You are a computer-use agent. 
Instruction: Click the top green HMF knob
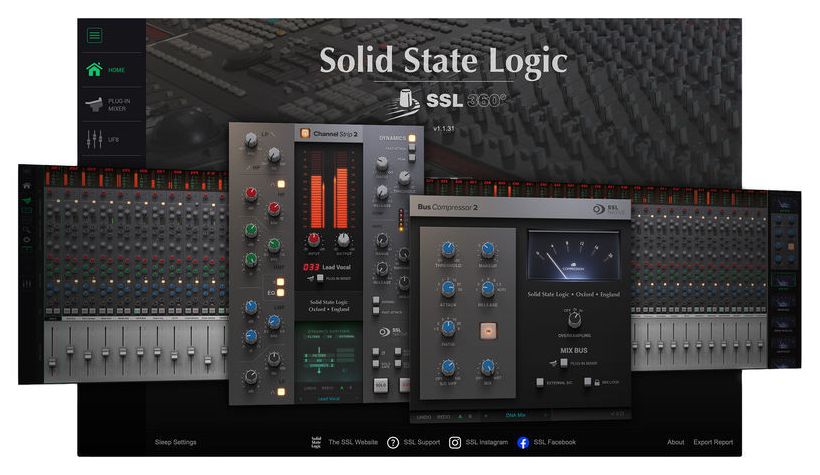(251, 229)
